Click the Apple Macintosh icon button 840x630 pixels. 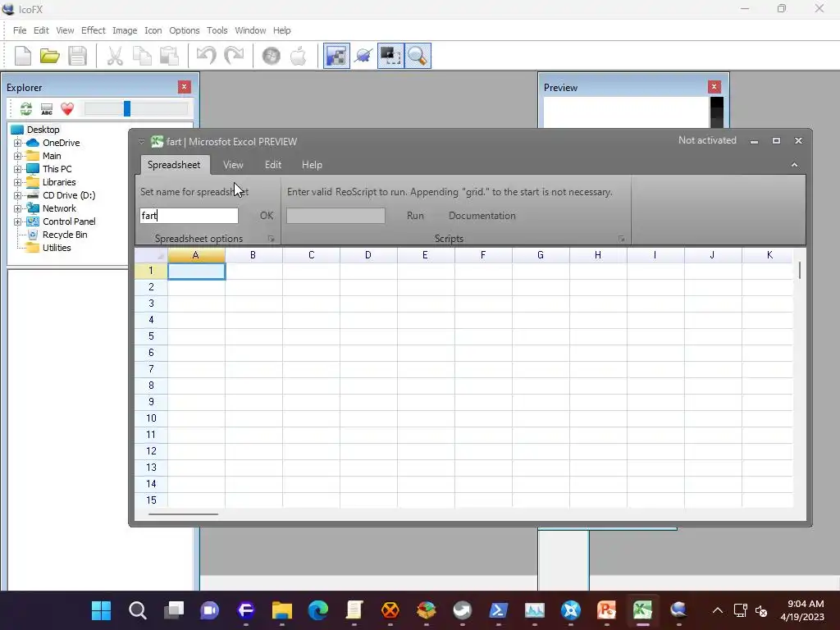tap(299, 56)
